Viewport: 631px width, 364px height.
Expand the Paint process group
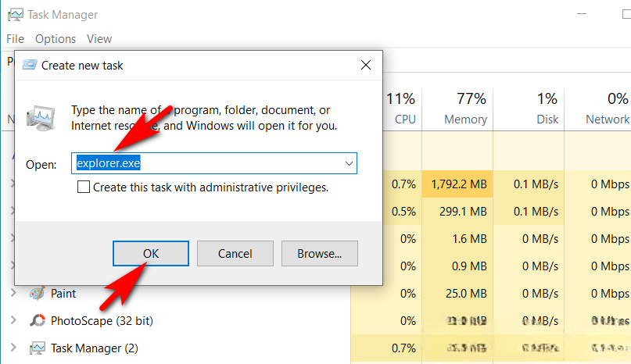(x=13, y=294)
